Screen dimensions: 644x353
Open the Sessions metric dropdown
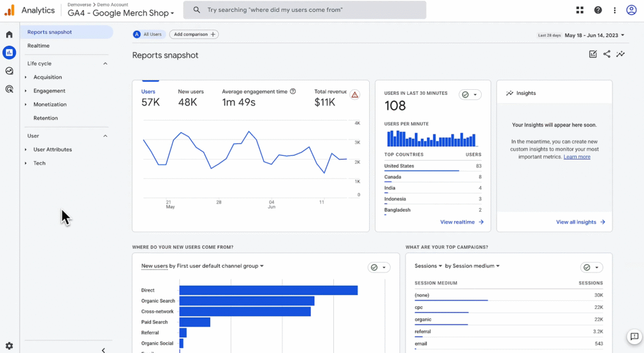428,266
